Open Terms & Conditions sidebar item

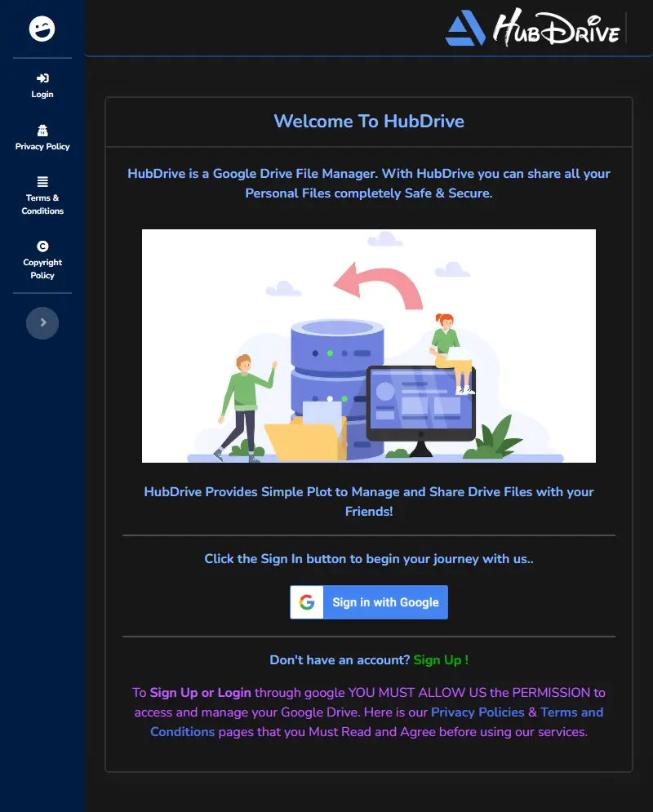[x=42, y=196]
